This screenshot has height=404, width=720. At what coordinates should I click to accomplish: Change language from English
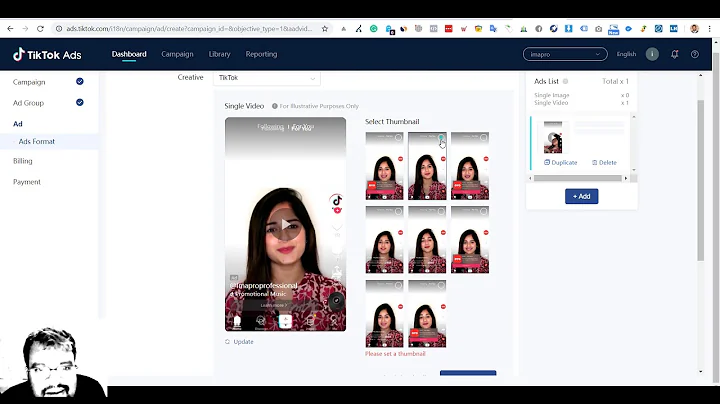pyautogui.click(x=626, y=54)
